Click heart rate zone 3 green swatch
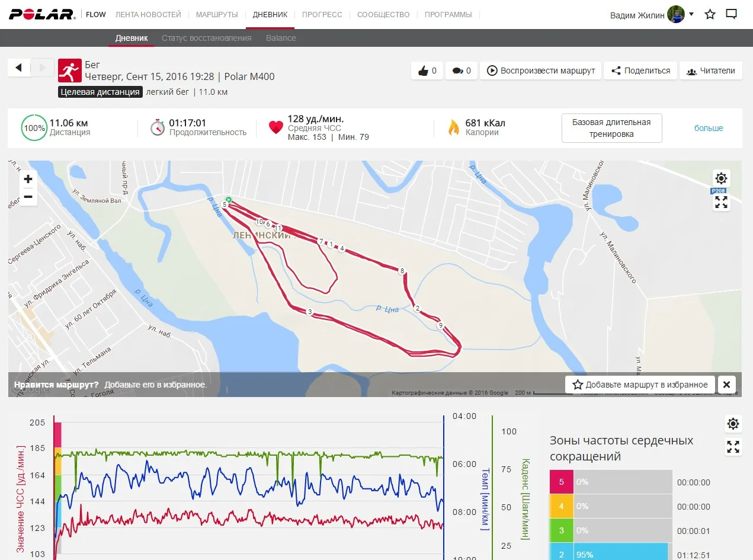Viewport: 753px width, 560px height. pyautogui.click(x=562, y=530)
